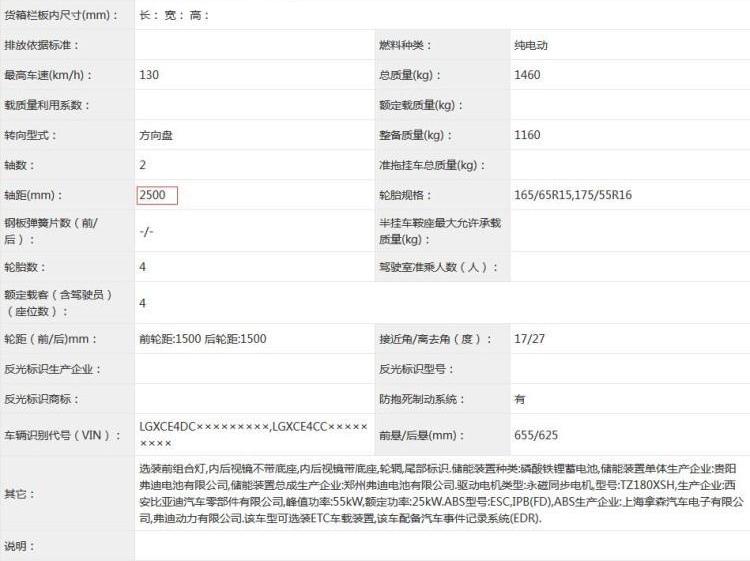Click the 转向型式 label
Image resolution: width=750 pixels, height=561 pixels.
(30, 135)
